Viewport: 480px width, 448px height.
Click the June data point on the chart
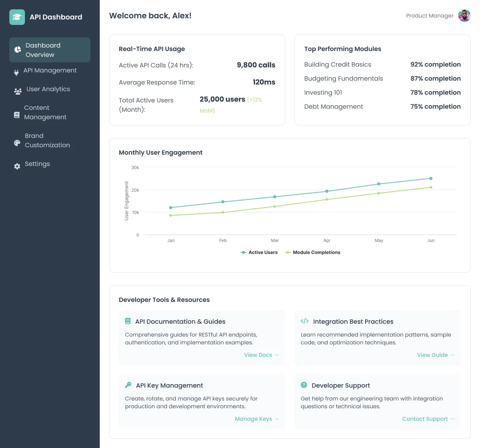[x=431, y=178]
